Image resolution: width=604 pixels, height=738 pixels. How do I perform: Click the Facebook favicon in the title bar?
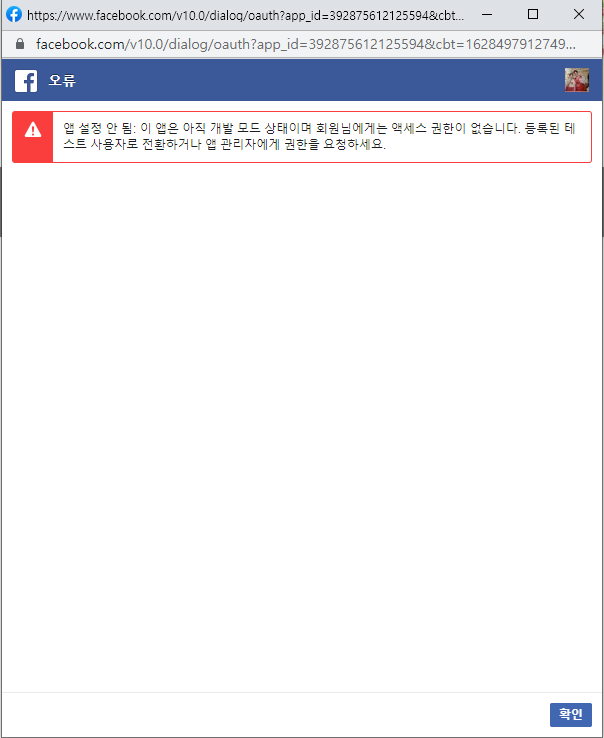(x=14, y=15)
